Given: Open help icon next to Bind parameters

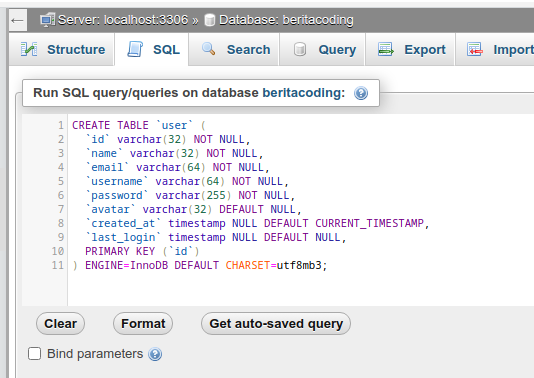Looking at the screenshot, I should pyautogui.click(x=155, y=354).
